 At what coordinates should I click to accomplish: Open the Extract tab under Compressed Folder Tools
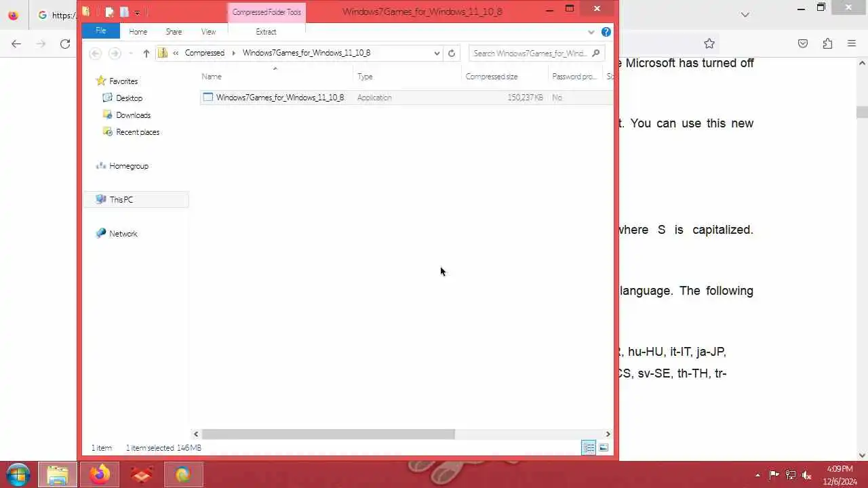coord(266,32)
